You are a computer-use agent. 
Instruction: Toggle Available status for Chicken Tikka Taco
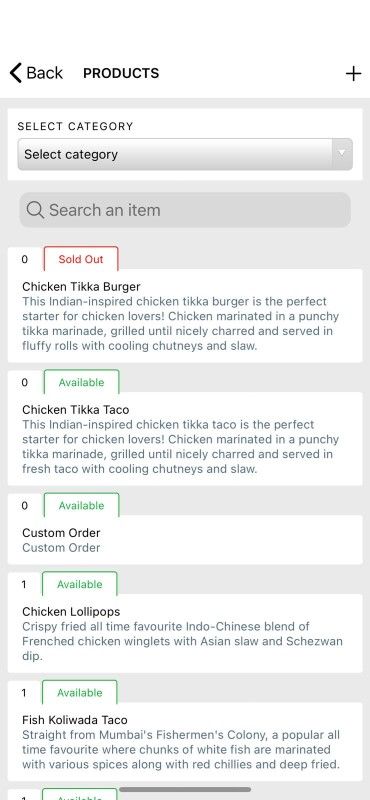[81, 382]
